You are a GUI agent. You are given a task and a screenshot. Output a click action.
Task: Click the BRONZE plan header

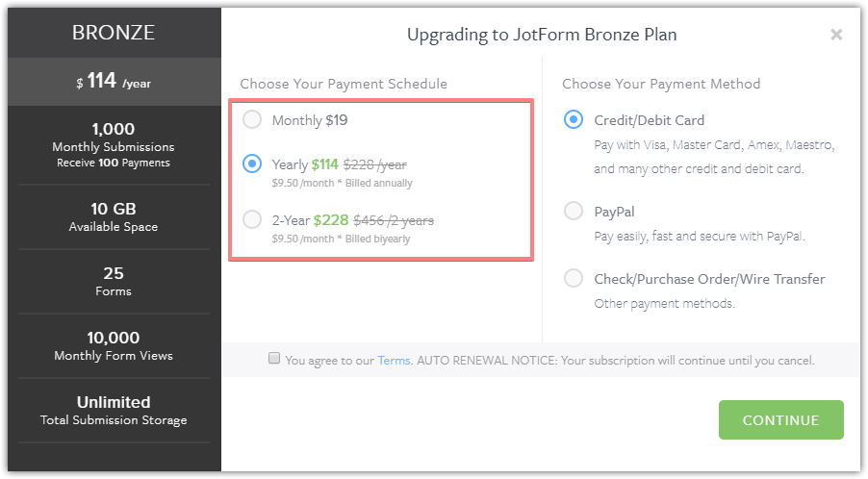click(x=114, y=33)
